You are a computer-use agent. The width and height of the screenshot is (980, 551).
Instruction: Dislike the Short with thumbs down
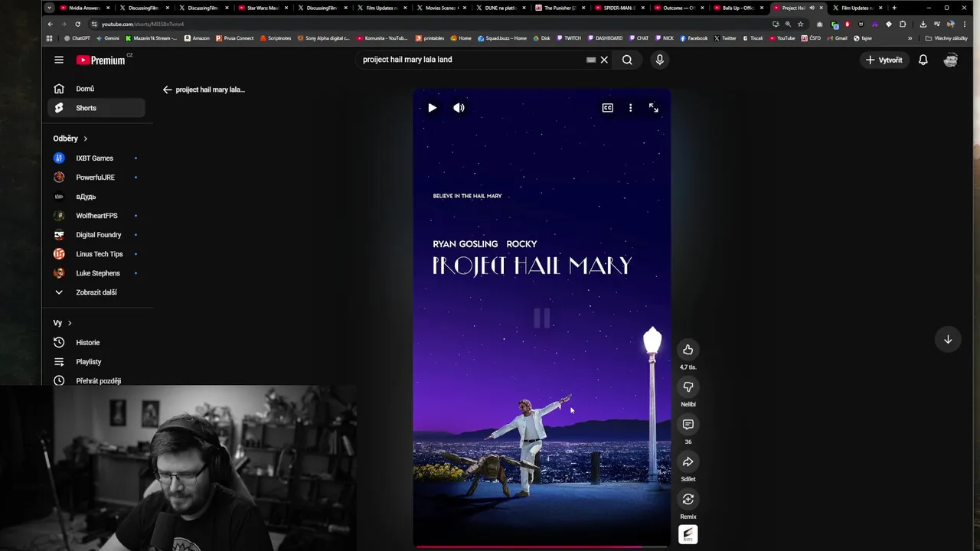click(x=688, y=387)
